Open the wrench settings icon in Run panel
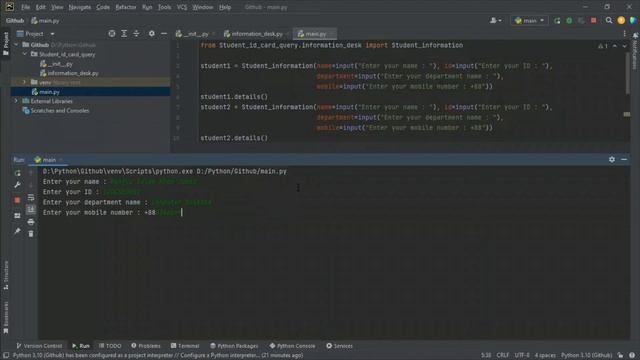Screen dimensions: 640x360 (x=17, y=185)
